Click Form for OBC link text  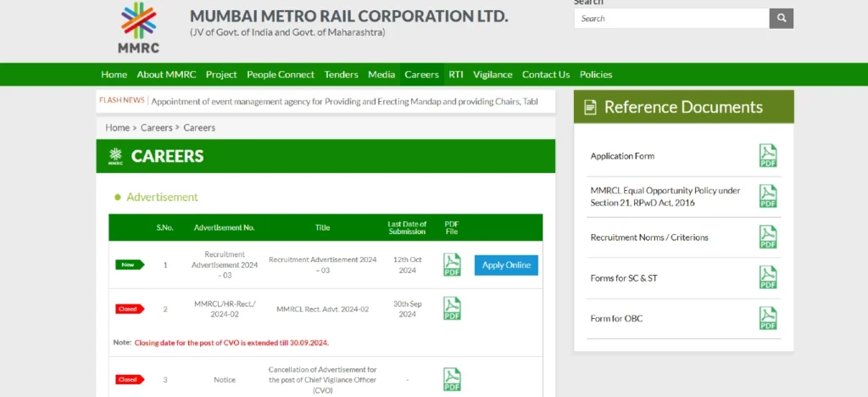pyautogui.click(x=617, y=319)
